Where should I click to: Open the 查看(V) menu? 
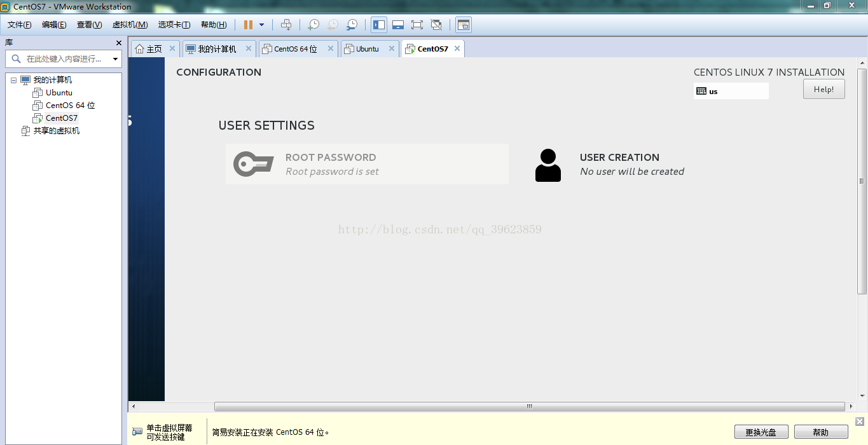coord(89,25)
